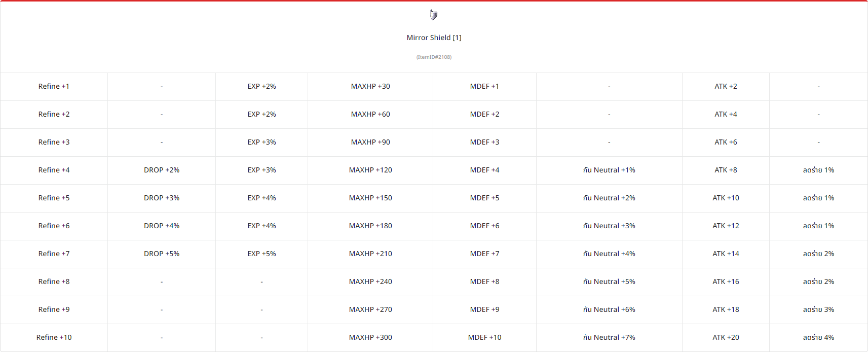Screen dimensions: 868x352
Task: Click the MDEF +5 cell
Action: point(484,198)
